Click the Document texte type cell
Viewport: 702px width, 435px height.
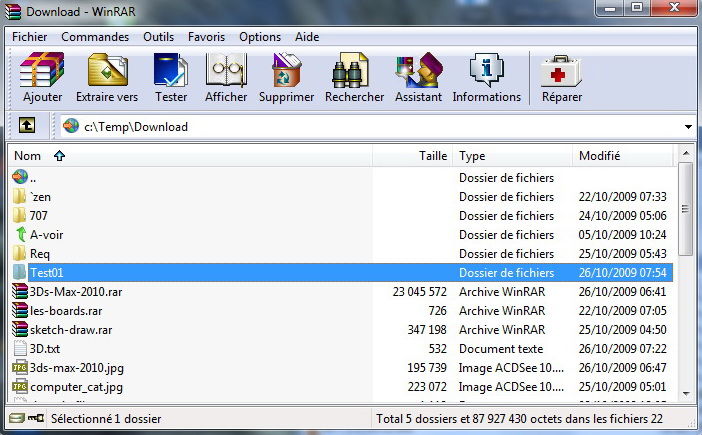pos(501,349)
